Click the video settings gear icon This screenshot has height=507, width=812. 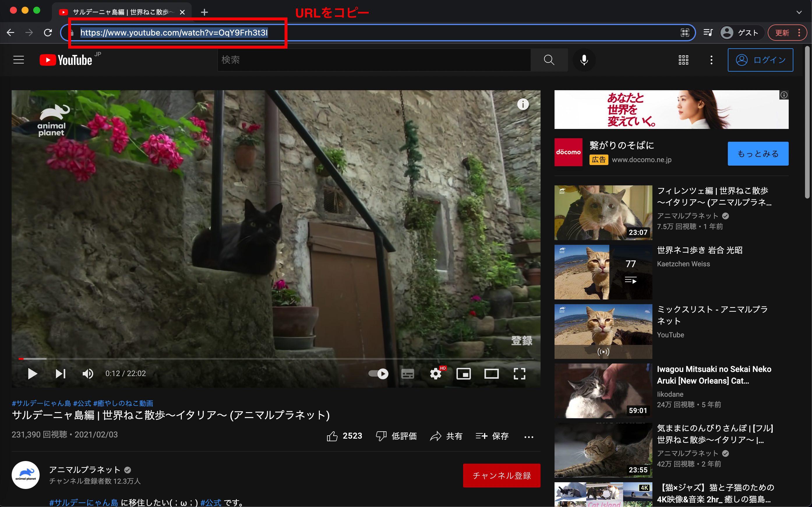pos(435,373)
